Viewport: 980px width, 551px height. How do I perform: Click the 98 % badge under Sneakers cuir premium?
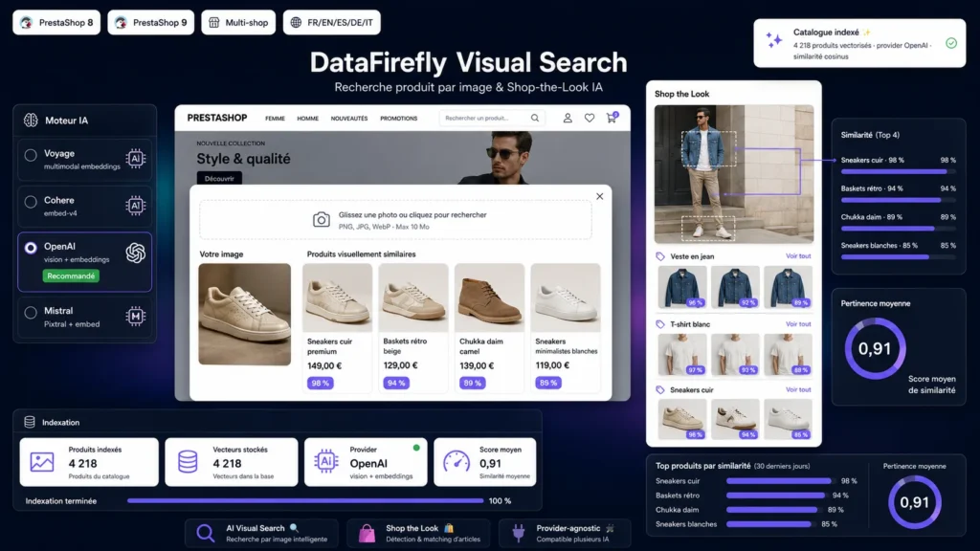point(320,383)
